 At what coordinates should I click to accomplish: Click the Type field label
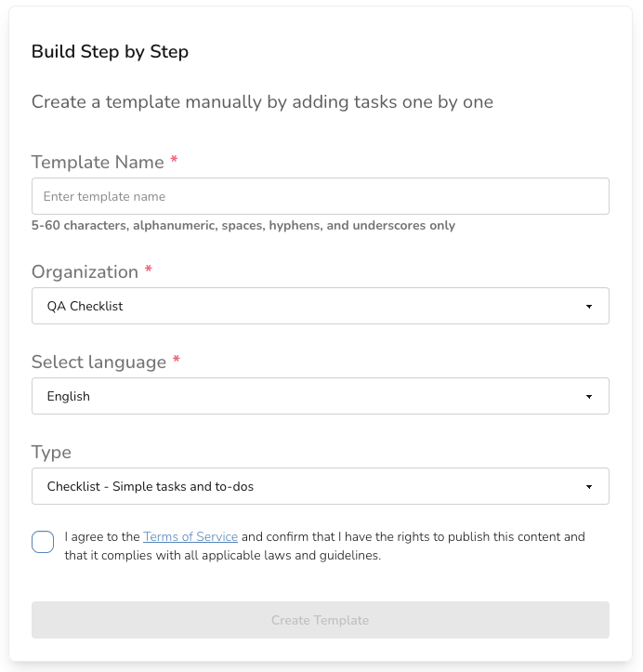point(51,453)
